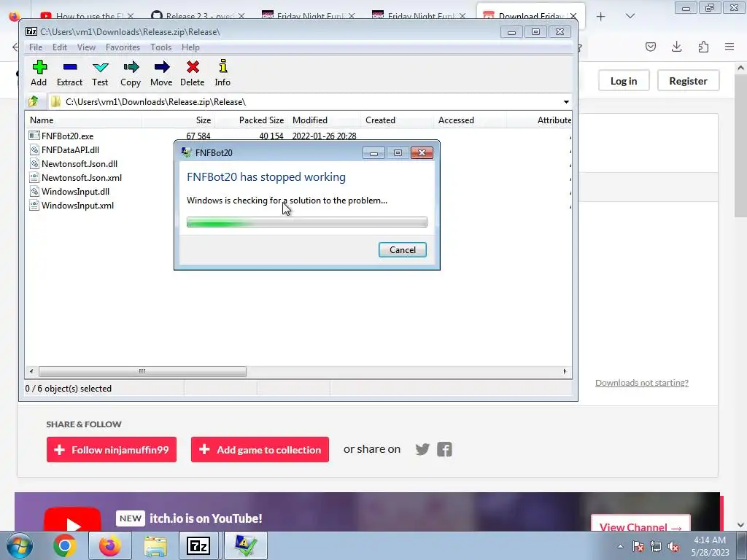
Task: Click the 7-Zip taskbar icon
Action: click(x=198, y=545)
